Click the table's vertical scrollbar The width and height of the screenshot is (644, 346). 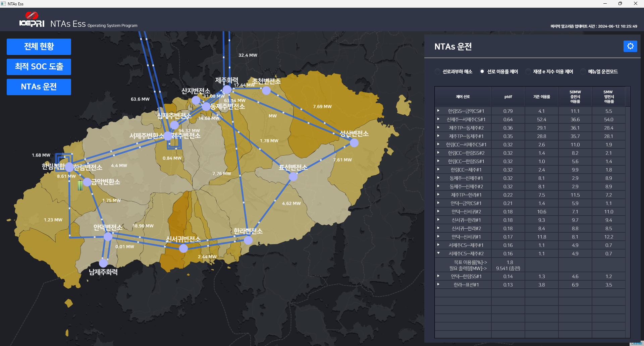628,222
